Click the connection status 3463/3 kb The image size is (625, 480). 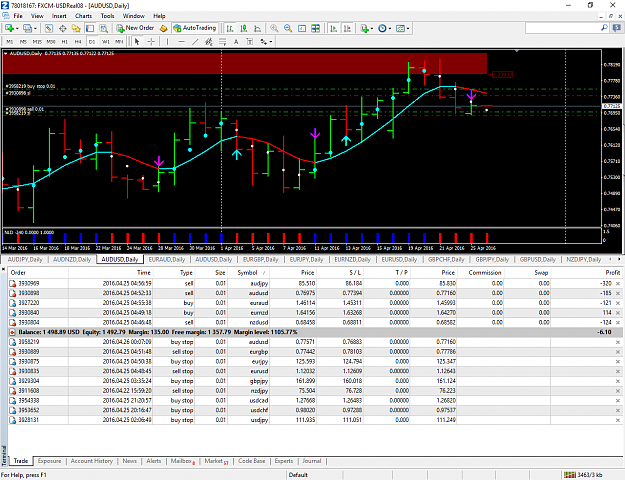(583, 475)
